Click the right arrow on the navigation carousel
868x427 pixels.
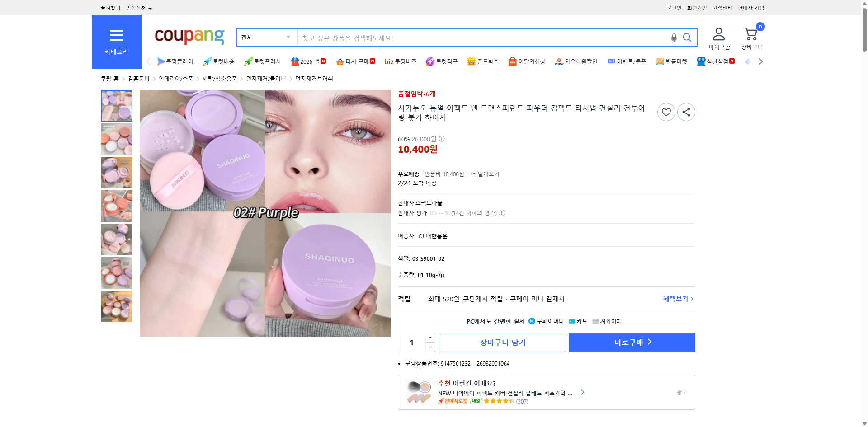(760, 61)
